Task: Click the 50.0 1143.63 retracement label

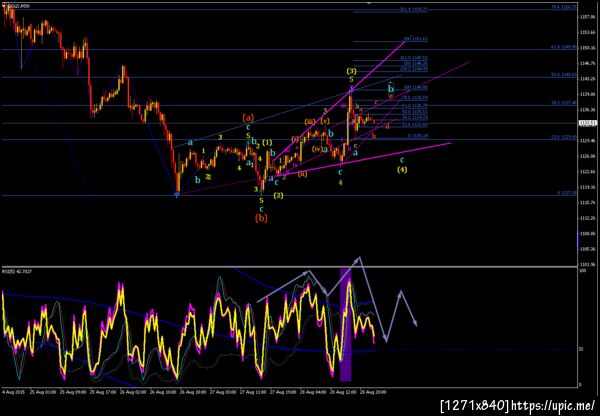Action: (x=564, y=75)
